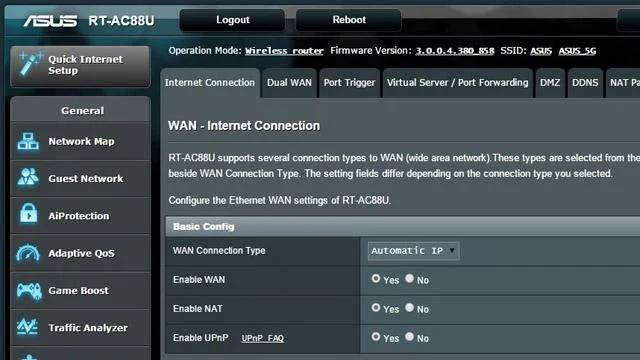The width and height of the screenshot is (640, 360).
Task: Click the WAN Connection Type label
Action: tap(219, 251)
